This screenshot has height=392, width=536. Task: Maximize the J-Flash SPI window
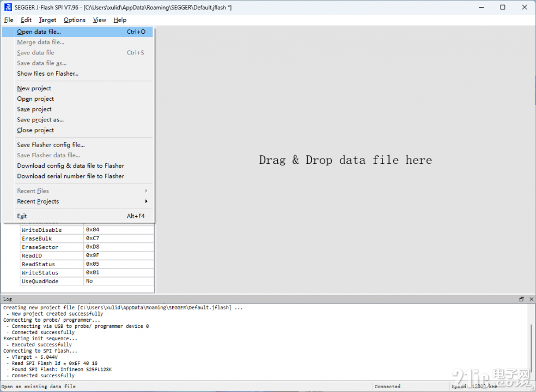[x=502, y=7]
